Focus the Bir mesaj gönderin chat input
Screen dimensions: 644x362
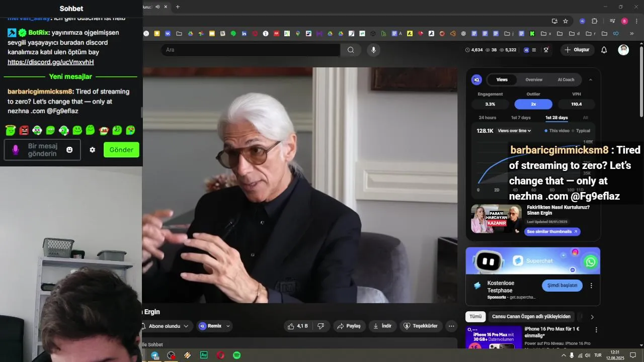click(42, 150)
